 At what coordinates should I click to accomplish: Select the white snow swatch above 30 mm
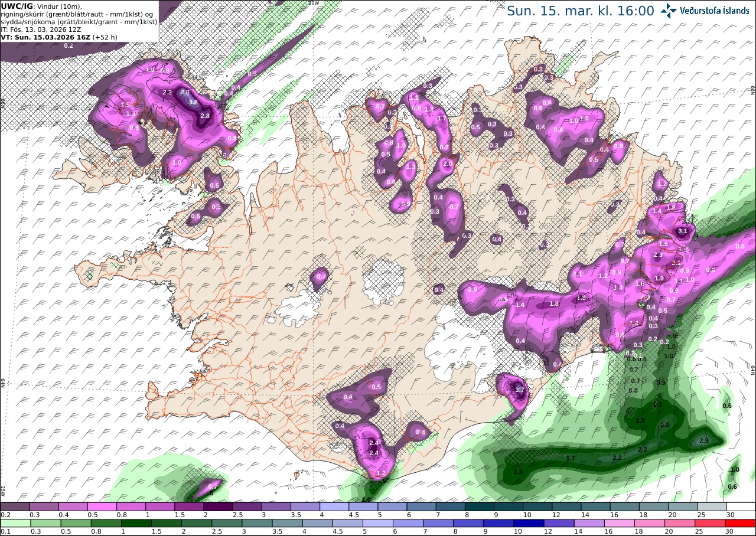(741, 506)
